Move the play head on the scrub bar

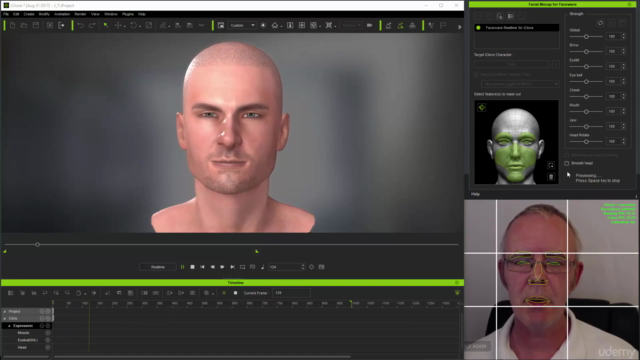click(x=38, y=244)
